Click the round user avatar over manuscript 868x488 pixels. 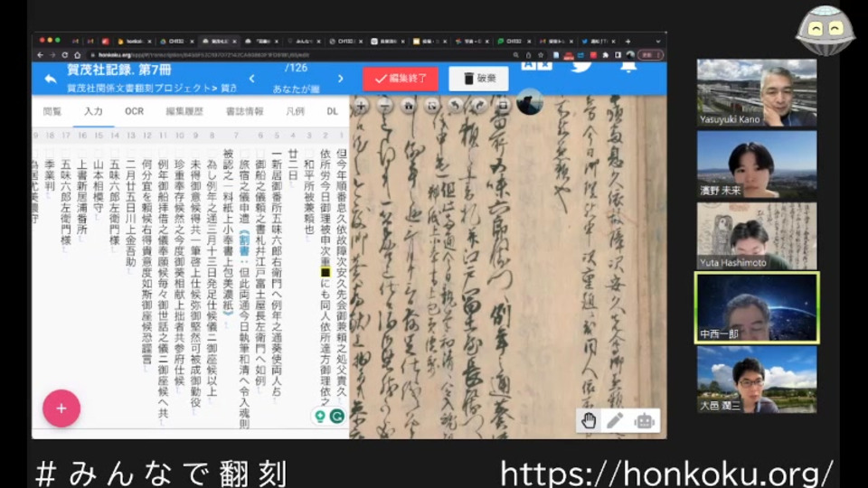pos(530,102)
